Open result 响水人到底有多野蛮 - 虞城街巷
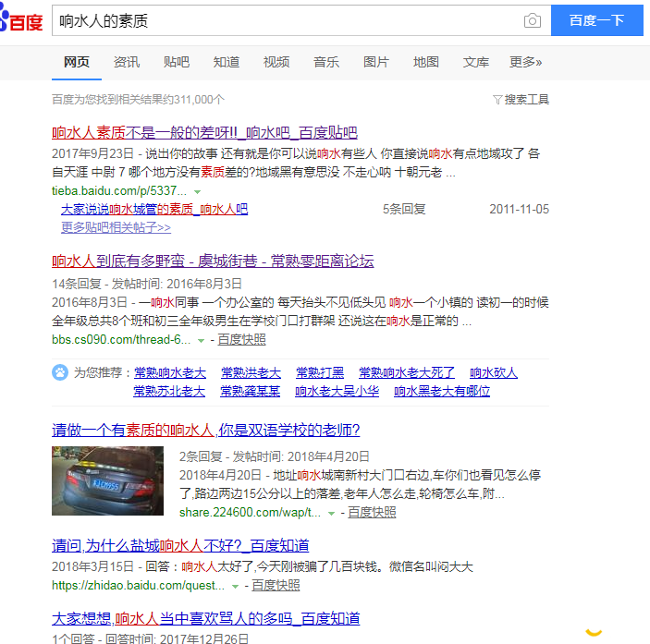 (213, 261)
